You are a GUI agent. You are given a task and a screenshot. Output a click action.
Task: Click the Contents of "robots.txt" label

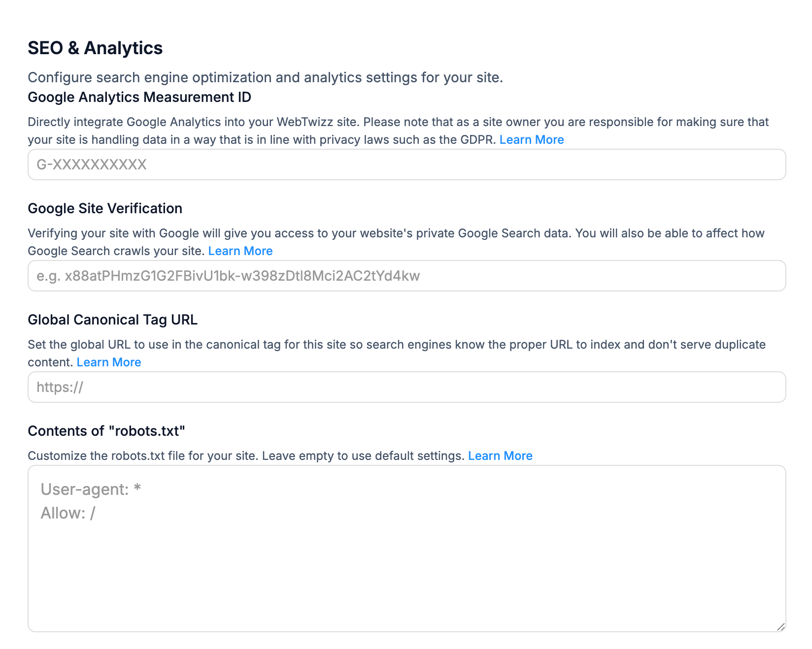106,431
